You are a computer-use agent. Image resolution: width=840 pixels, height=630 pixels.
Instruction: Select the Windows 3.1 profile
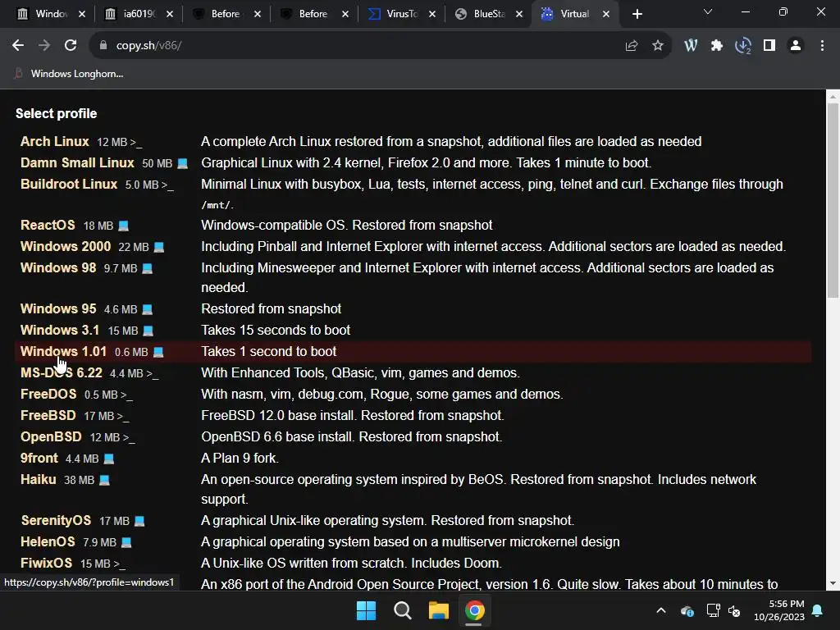pyautogui.click(x=59, y=330)
